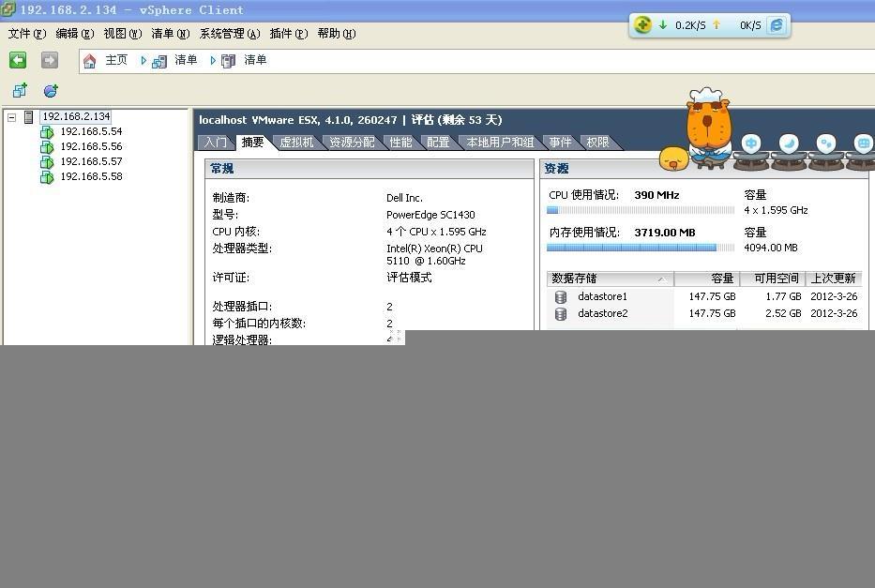The width and height of the screenshot is (875, 588).
Task: Click the 2.52 GB free space cell
Action: click(783, 313)
